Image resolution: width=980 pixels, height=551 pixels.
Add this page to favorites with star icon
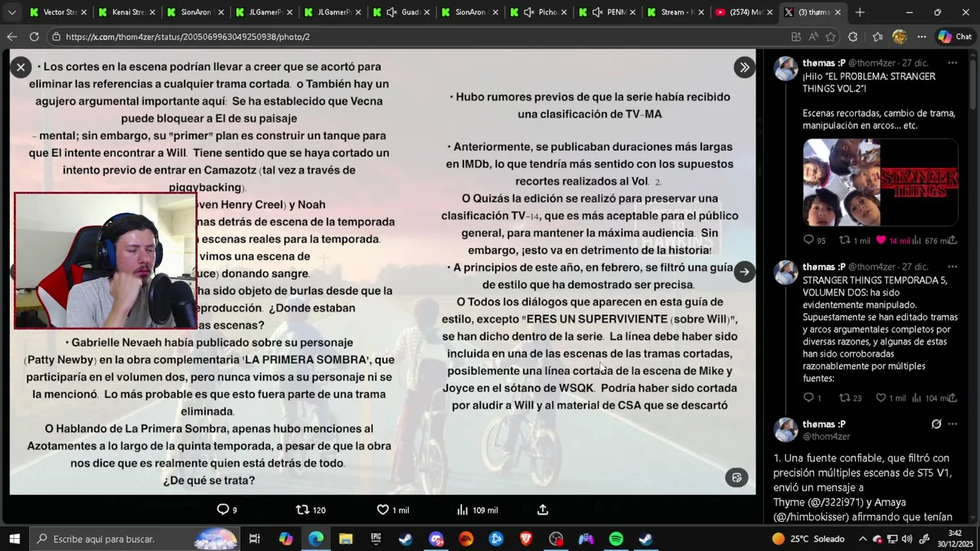pos(831,37)
